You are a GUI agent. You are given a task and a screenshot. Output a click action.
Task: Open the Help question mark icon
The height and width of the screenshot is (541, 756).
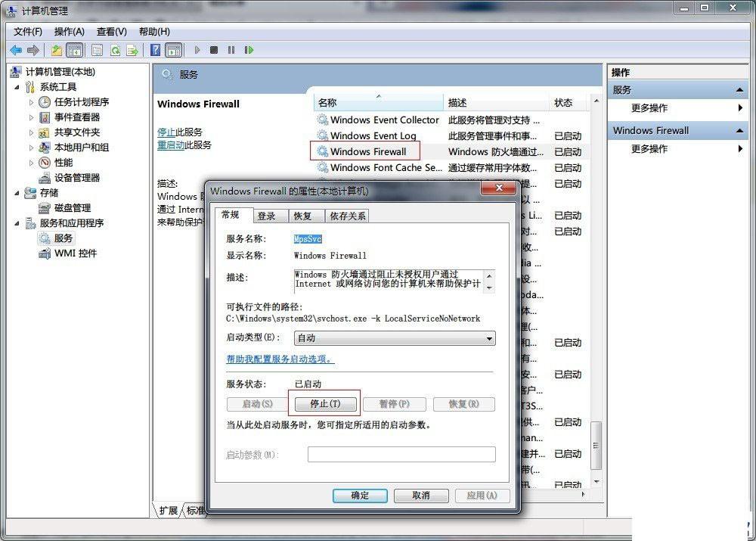(155, 50)
